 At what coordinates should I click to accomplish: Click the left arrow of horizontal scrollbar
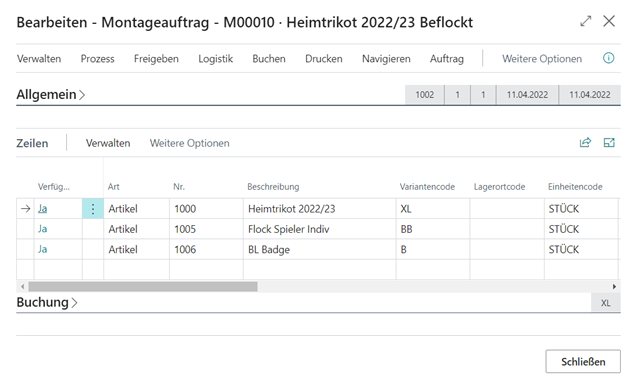point(22,287)
